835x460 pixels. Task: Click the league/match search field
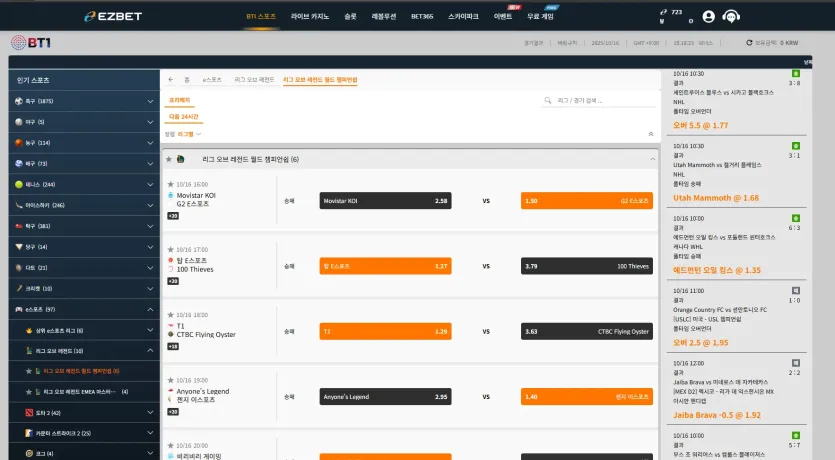click(599, 100)
